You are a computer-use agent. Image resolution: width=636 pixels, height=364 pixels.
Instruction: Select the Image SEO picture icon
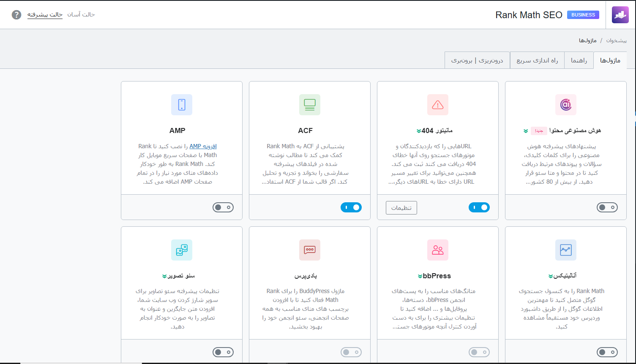pos(181,250)
